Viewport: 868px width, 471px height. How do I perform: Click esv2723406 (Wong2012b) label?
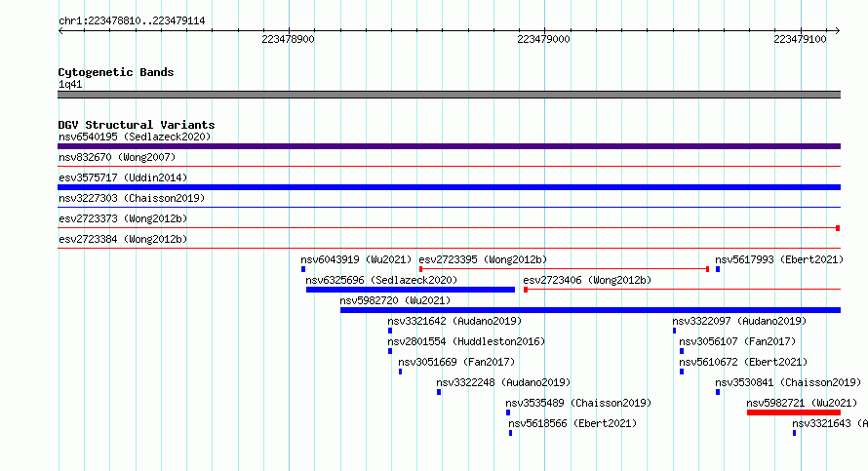pos(587,280)
